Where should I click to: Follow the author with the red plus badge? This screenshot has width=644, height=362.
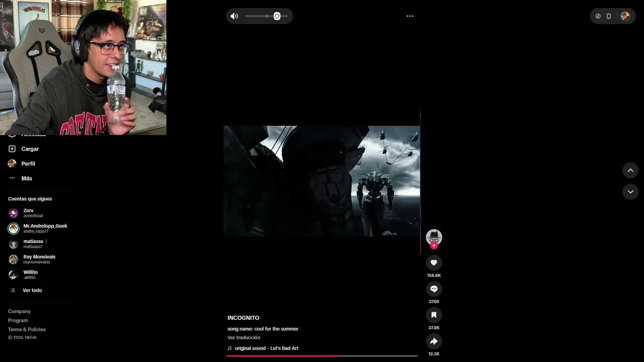pyautogui.click(x=434, y=245)
